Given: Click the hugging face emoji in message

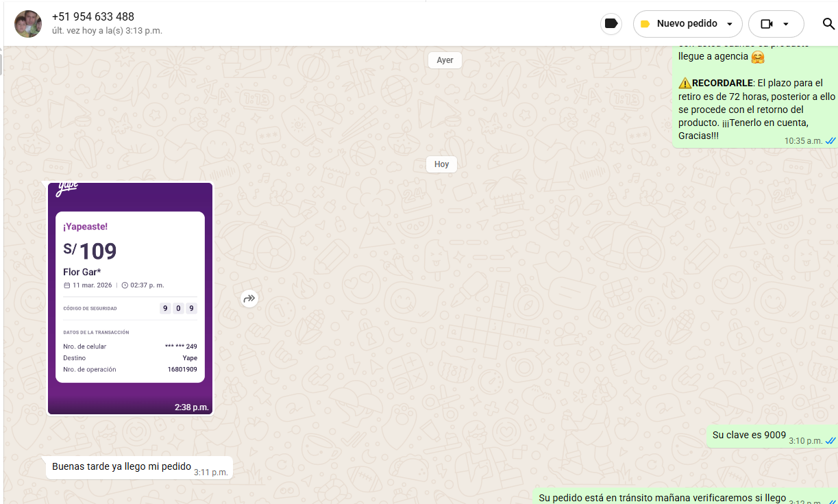Looking at the screenshot, I should [x=758, y=58].
